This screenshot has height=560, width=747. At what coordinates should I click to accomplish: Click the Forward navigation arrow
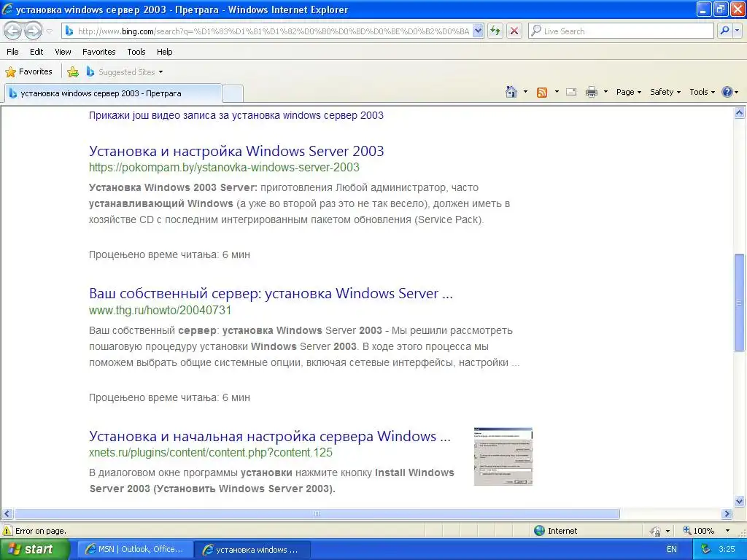[32, 31]
